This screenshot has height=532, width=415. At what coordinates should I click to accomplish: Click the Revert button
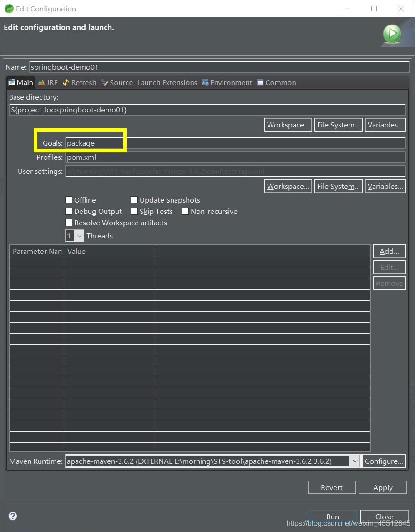[x=332, y=487]
